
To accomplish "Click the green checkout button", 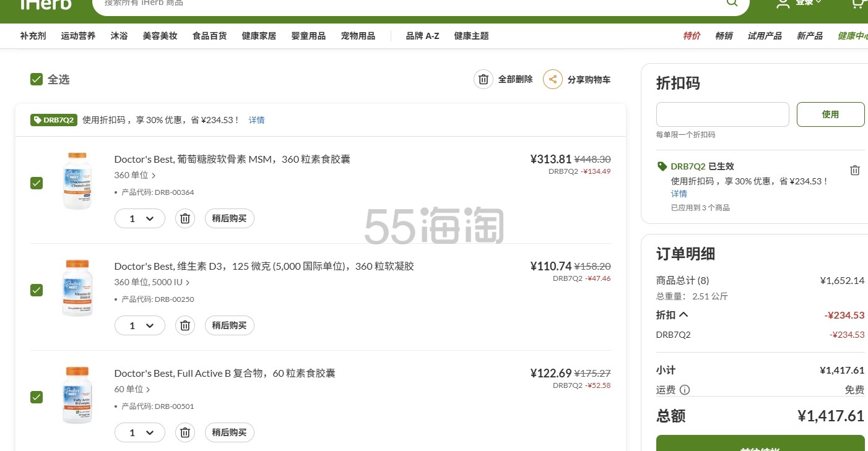I will pyautogui.click(x=760, y=443).
